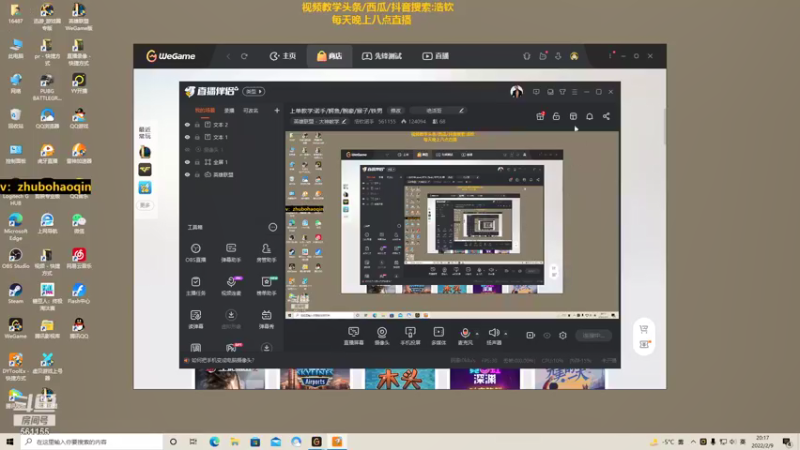Open the OBS直播 tool

click(195, 253)
